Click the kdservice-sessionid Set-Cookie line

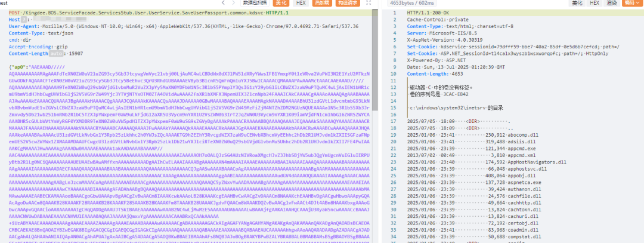[513, 47]
